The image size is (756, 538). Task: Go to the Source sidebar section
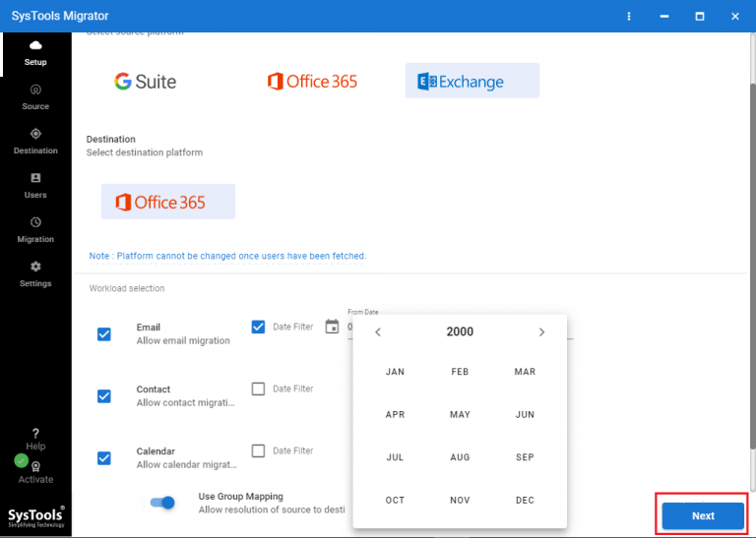click(35, 97)
